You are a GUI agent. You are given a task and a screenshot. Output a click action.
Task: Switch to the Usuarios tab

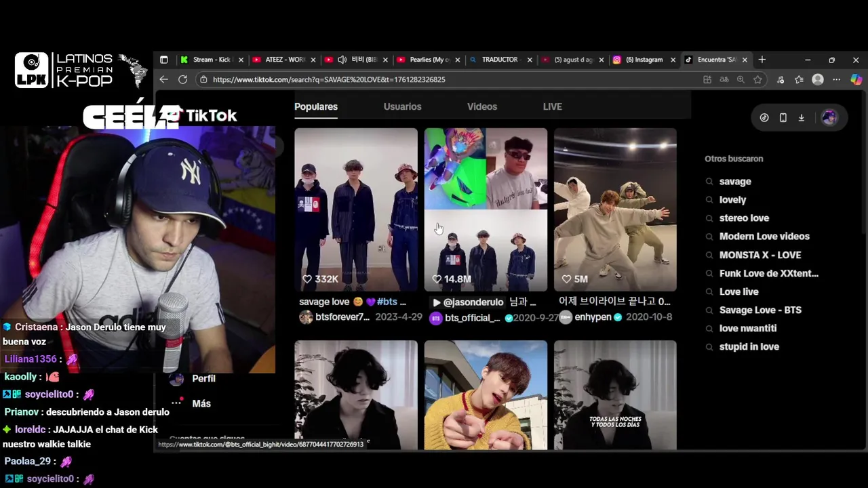click(x=402, y=106)
